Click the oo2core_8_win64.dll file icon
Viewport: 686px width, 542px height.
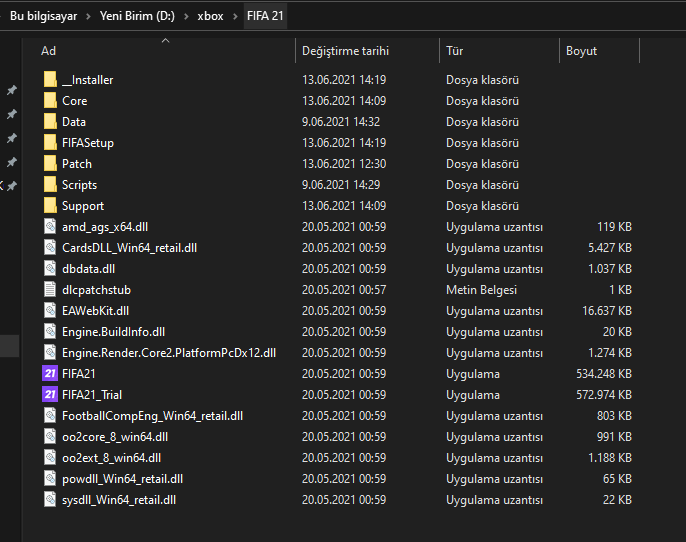[x=50, y=437]
